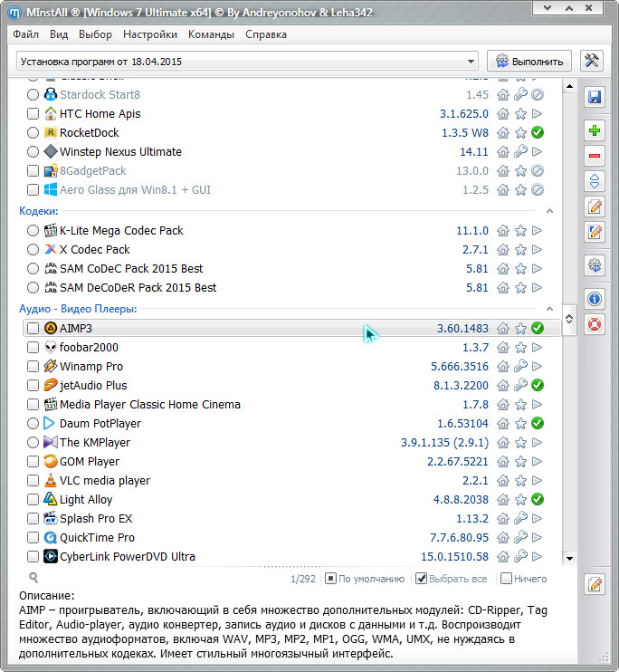This screenshot has width=619, height=672.
Task: Click the star icon for foobar2000
Action: [x=520, y=348]
